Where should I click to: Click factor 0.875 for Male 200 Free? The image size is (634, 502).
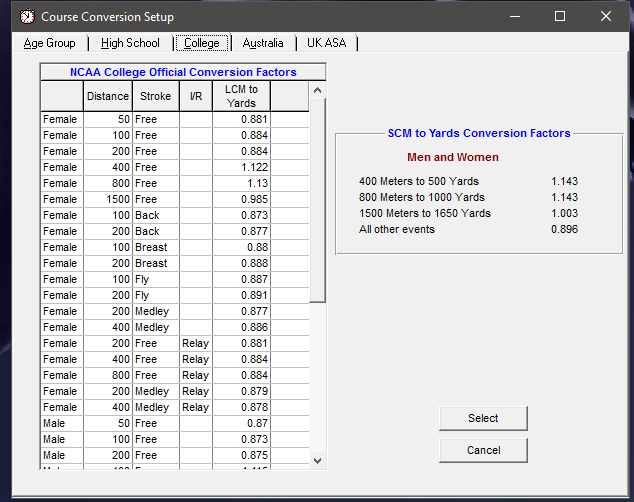(241, 455)
